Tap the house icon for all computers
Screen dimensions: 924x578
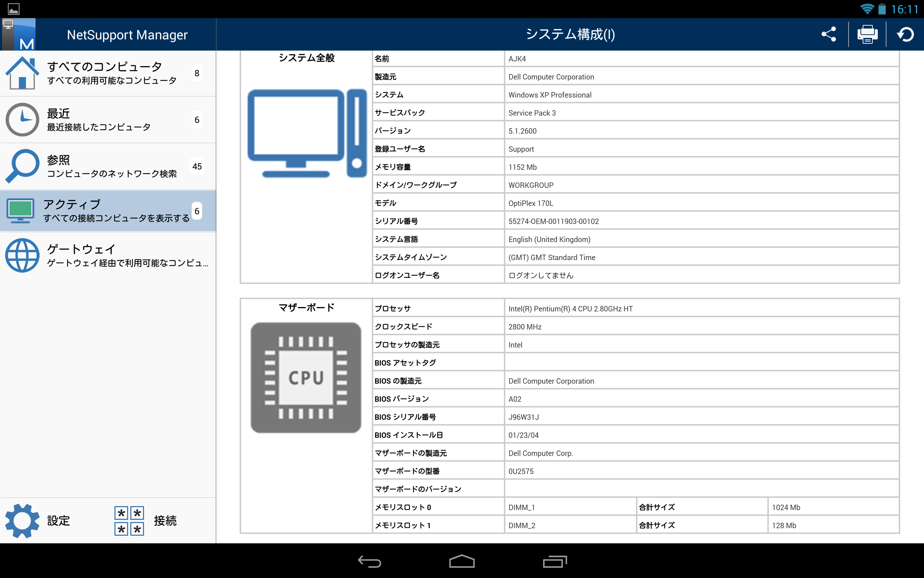pyautogui.click(x=22, y=73)
